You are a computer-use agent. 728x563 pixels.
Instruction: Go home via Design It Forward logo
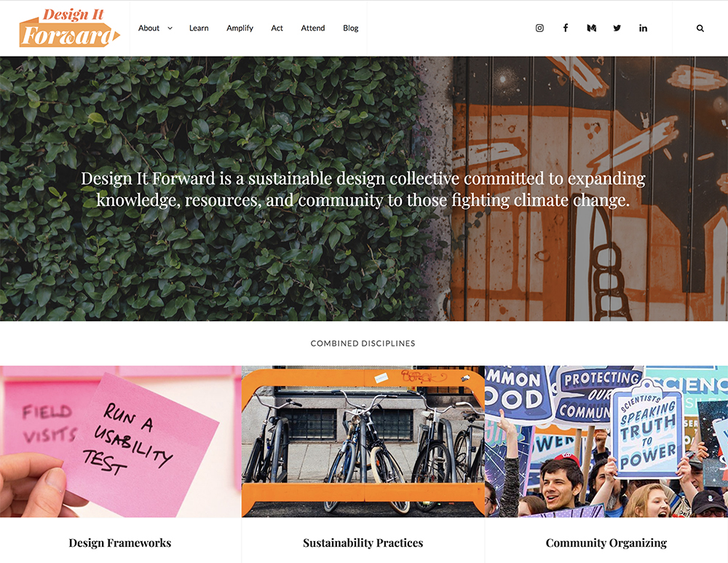coord(70,28)
